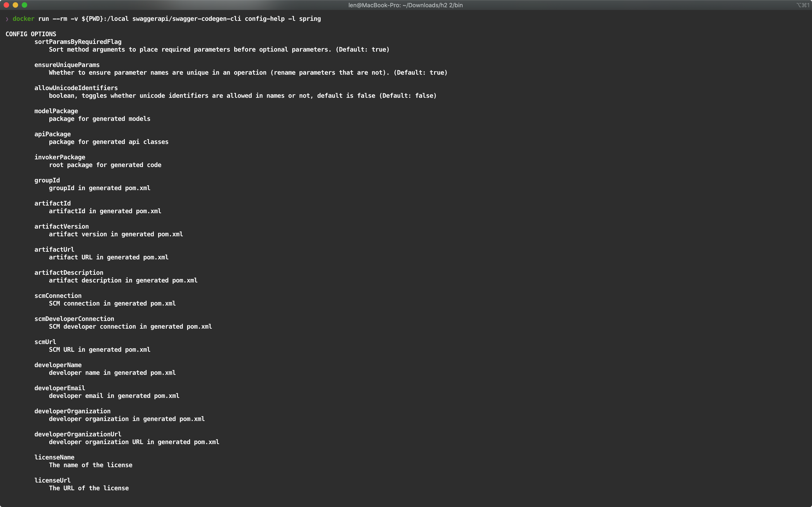Click the window shortcut indicator at top right
Image resolution: width=812 pixels, height=507 pixels.
pos(803,5)
